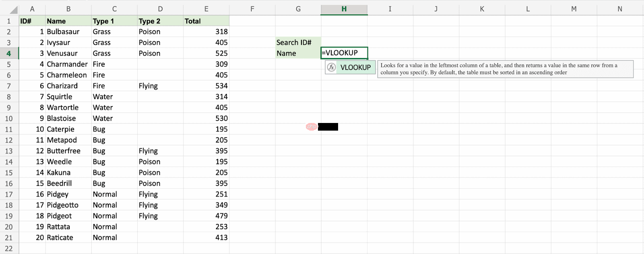Image resolution: width=644 pixels, height=254 pixels.
Task: Select the Total header cell
Action: coord(206,21)
